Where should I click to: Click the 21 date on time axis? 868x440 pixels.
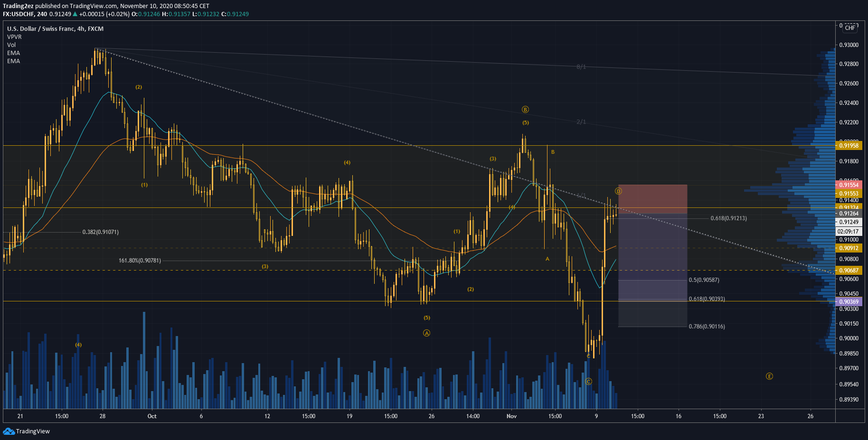(x=20, y=416)
